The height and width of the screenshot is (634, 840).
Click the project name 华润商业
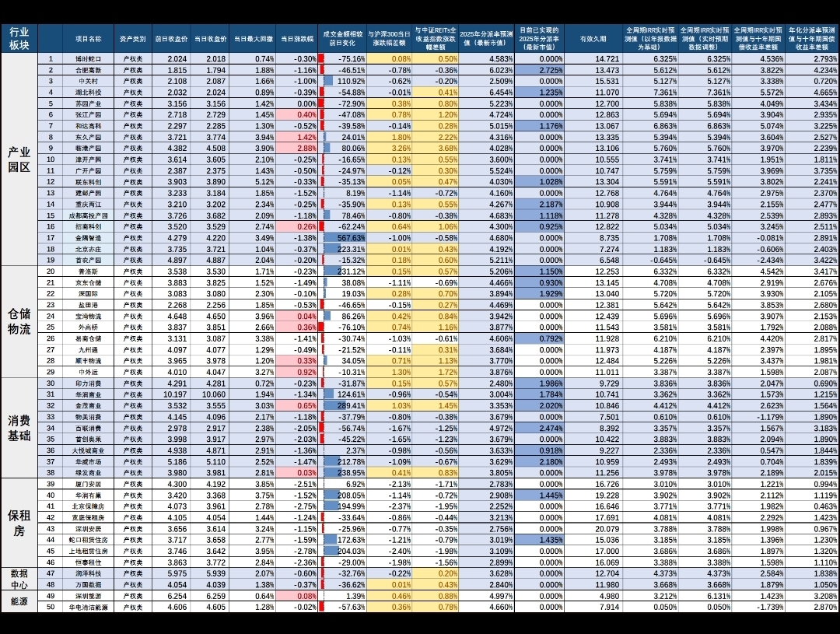(x=89, y=394)
